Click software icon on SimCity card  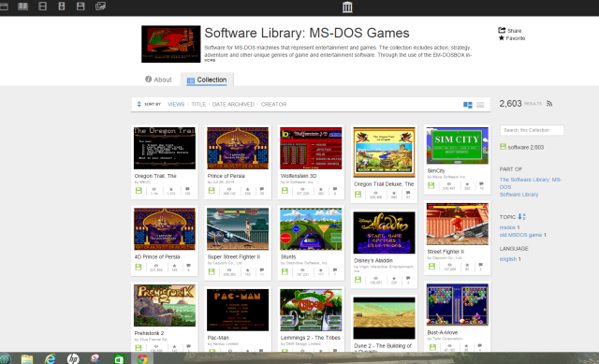431,185
